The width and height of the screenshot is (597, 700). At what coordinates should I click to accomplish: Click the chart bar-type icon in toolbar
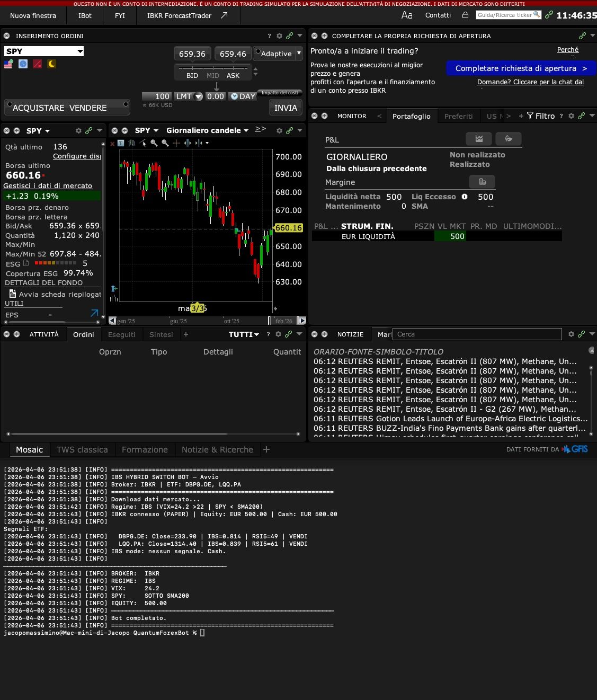pyautogui.click(x=132, y=143)
